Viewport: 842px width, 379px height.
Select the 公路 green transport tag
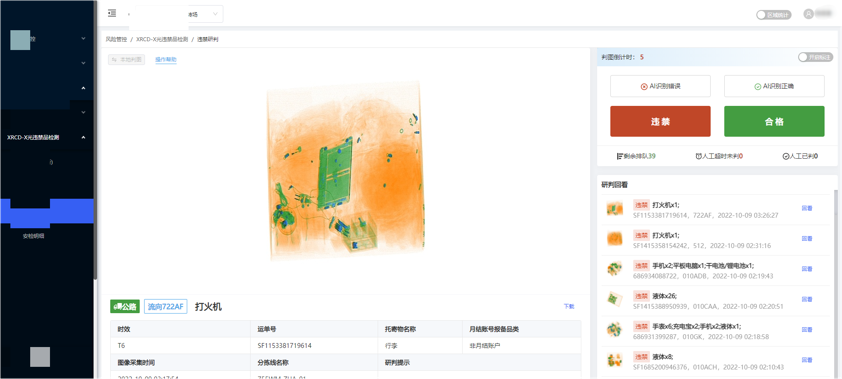click(125, 307)
